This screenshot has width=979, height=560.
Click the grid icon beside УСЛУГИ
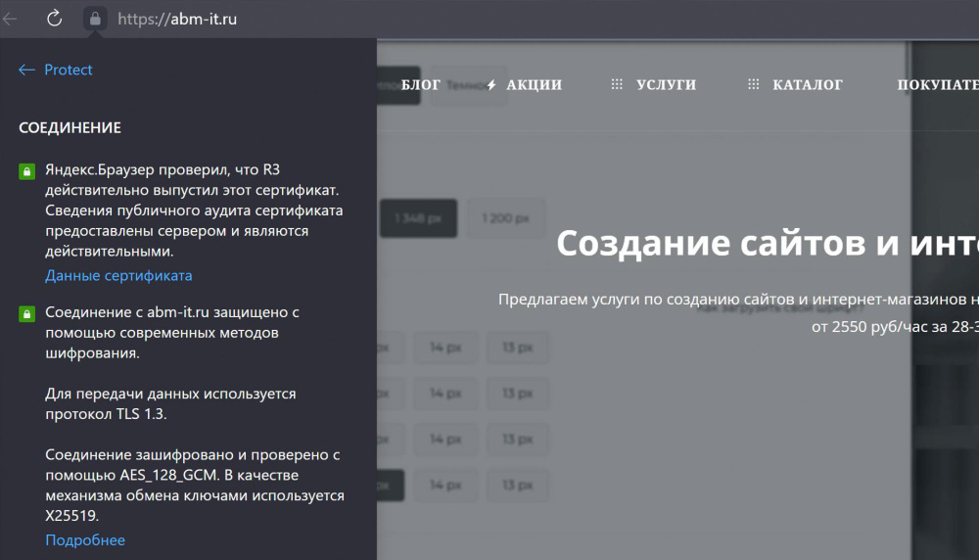point(617,85)
